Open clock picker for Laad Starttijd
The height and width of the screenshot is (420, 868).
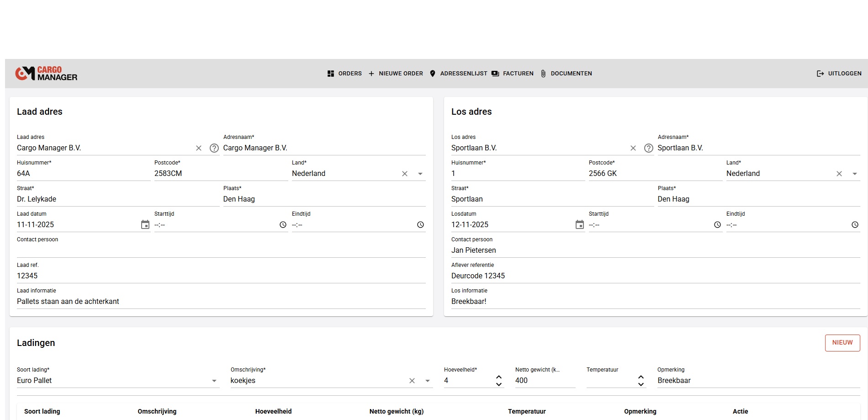(283, 225)
